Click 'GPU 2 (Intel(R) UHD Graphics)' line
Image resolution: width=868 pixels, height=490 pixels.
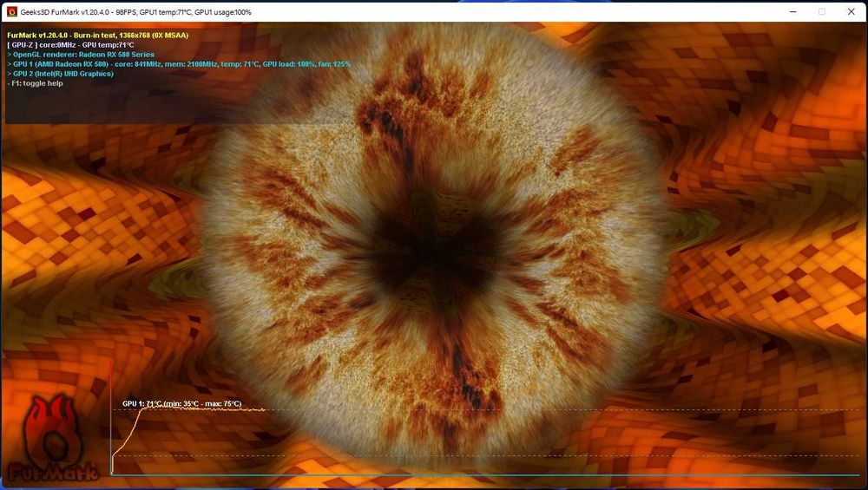tap(61, 74)
